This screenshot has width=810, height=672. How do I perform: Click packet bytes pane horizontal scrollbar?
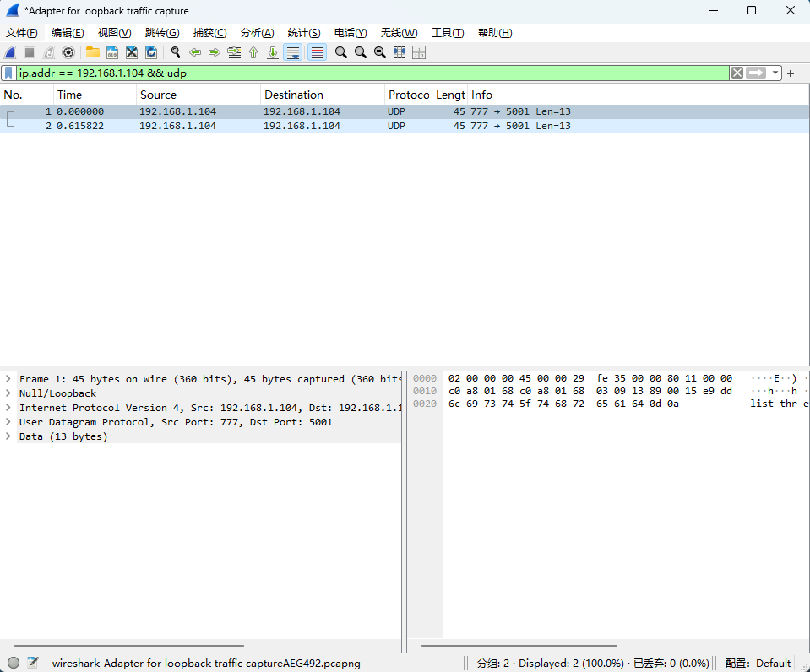tap(519, 646)
